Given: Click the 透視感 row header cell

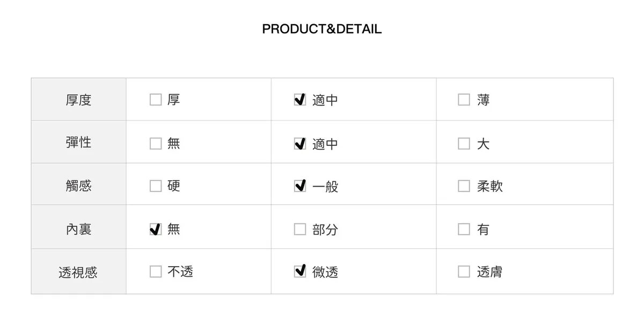Looking at the screenshot, I should (78, 273).
